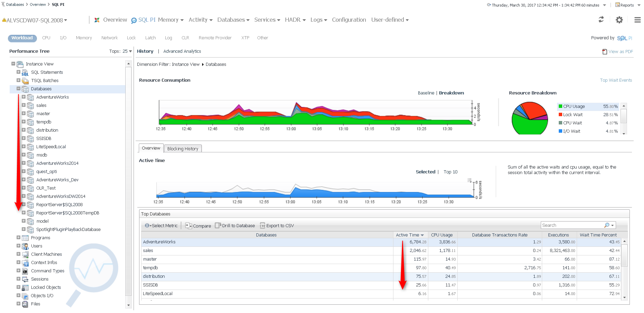
Task: Click the search magnifier icon
Action: pos(607,225)
